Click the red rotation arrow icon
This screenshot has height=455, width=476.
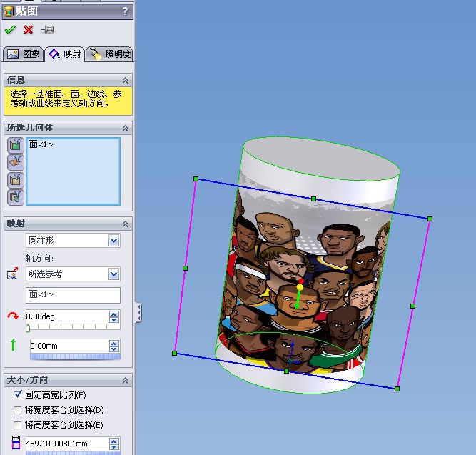[13, 316]
